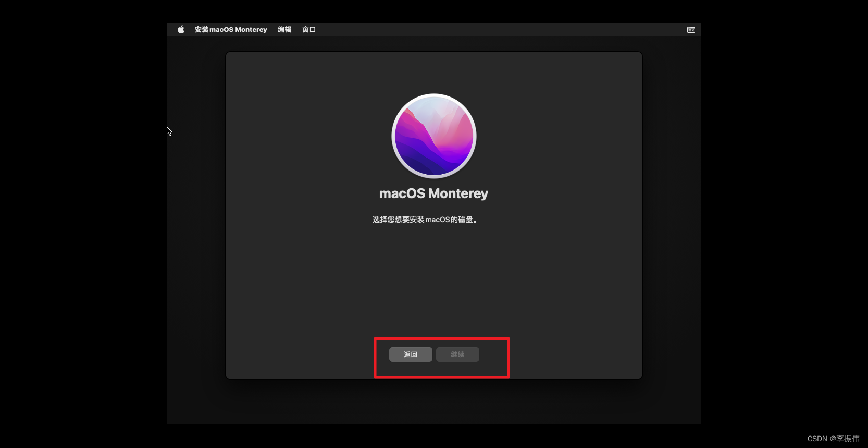Click the macOS Monterey title text
Viewport: 868px width, 448px height.
[433, 194]
